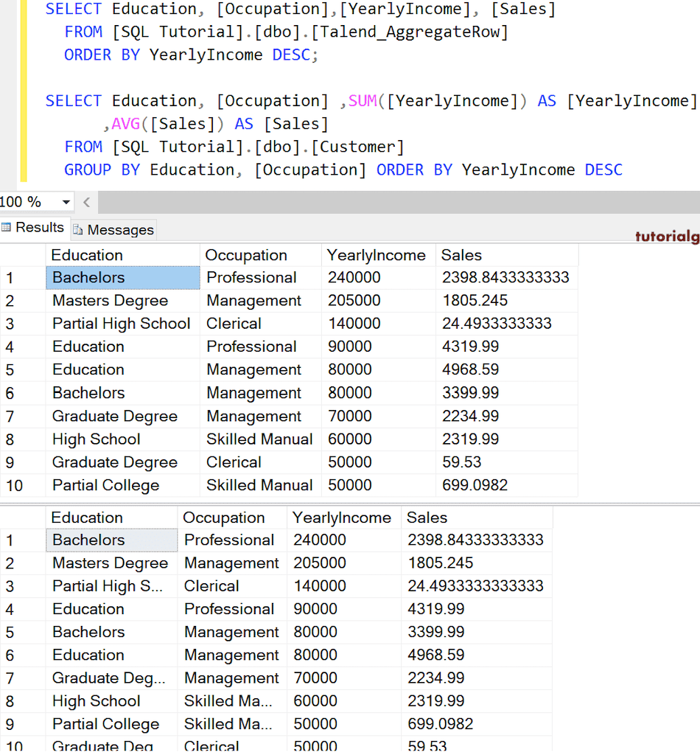Viewport: 700px width, 755px height.
Task: Click the icon beside the Messages label
Action: coord(77,230)
